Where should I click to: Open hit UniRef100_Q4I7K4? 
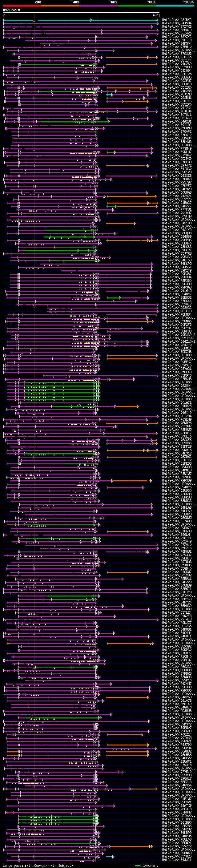pos(177,108)
